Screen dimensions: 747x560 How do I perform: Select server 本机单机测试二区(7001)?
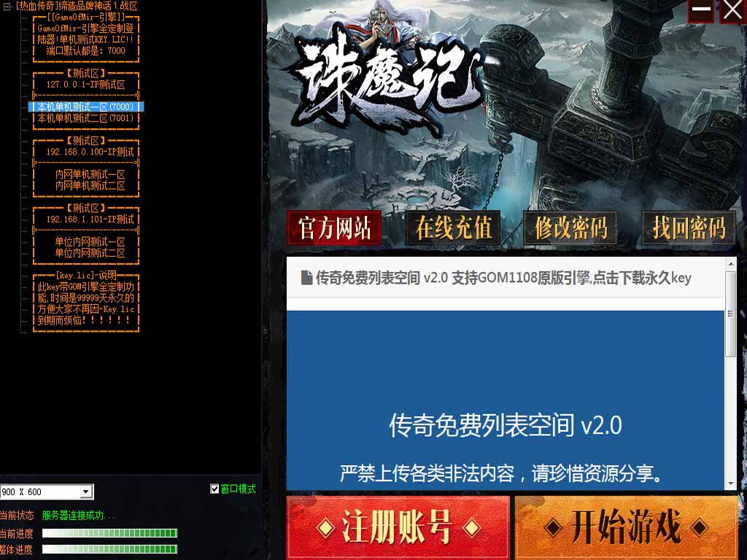coord(86,118)
